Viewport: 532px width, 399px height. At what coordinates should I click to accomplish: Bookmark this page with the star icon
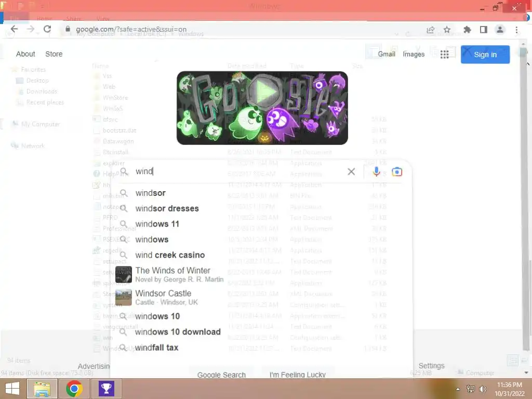447,30
